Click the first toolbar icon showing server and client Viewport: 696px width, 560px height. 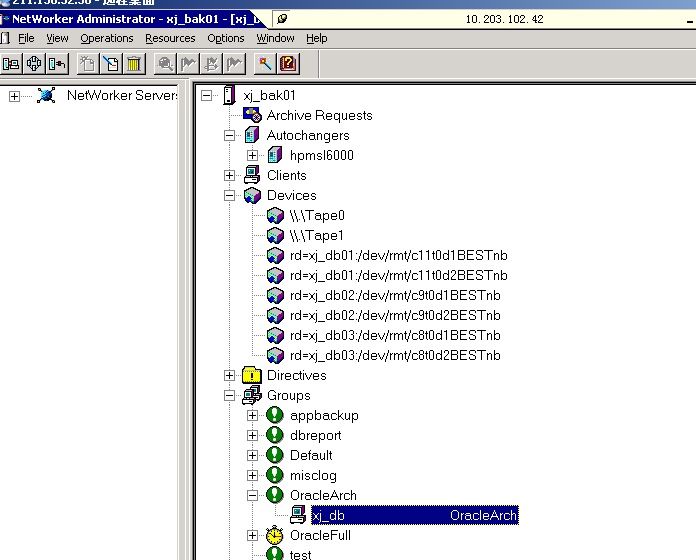11,64
